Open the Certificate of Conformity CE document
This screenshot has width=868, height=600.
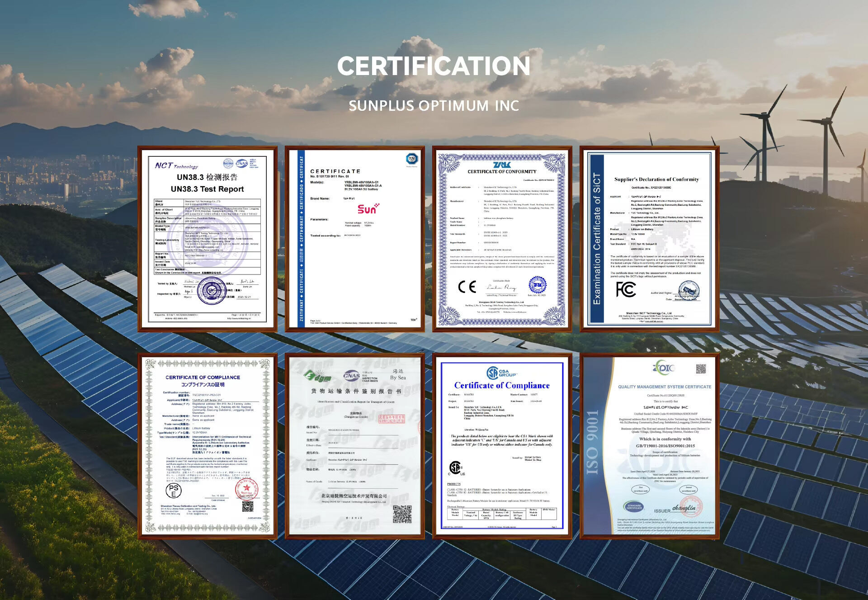pyautogui.click(x=502, y=239)
